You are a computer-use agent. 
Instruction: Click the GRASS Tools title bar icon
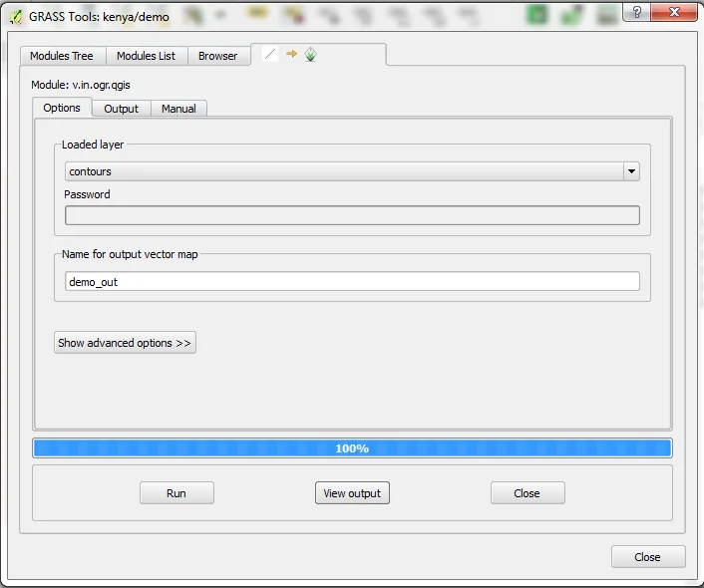tap(16, 17)
